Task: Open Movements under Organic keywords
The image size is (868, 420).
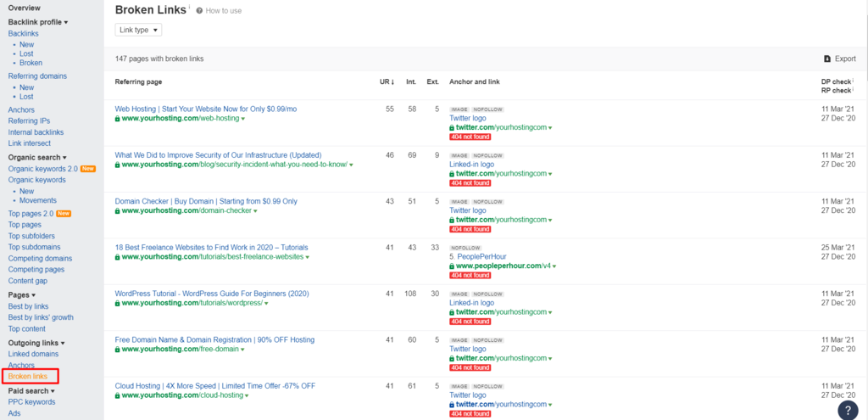Action: pyautogui.click(x=38, y=200)
